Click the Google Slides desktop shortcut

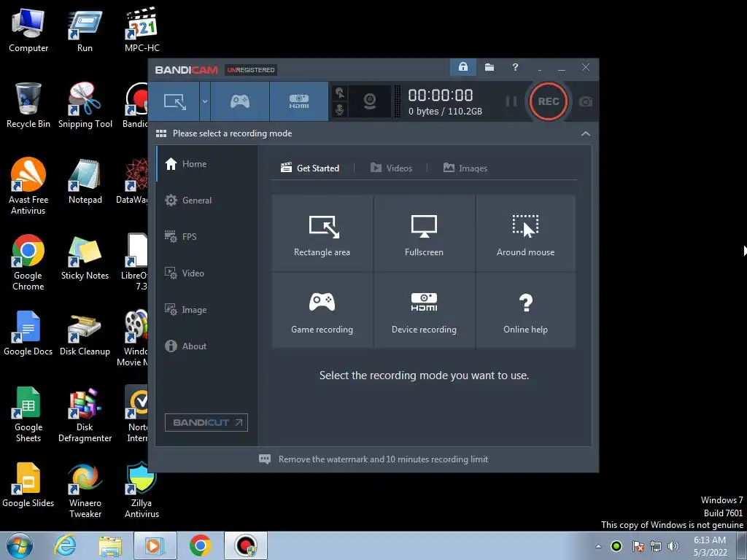pos(28,485)
